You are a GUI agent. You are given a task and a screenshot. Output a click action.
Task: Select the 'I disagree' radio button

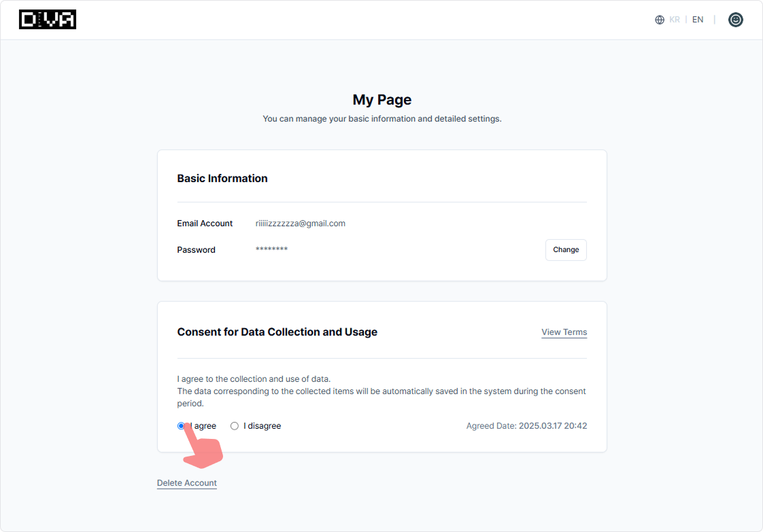coord(235,426)
